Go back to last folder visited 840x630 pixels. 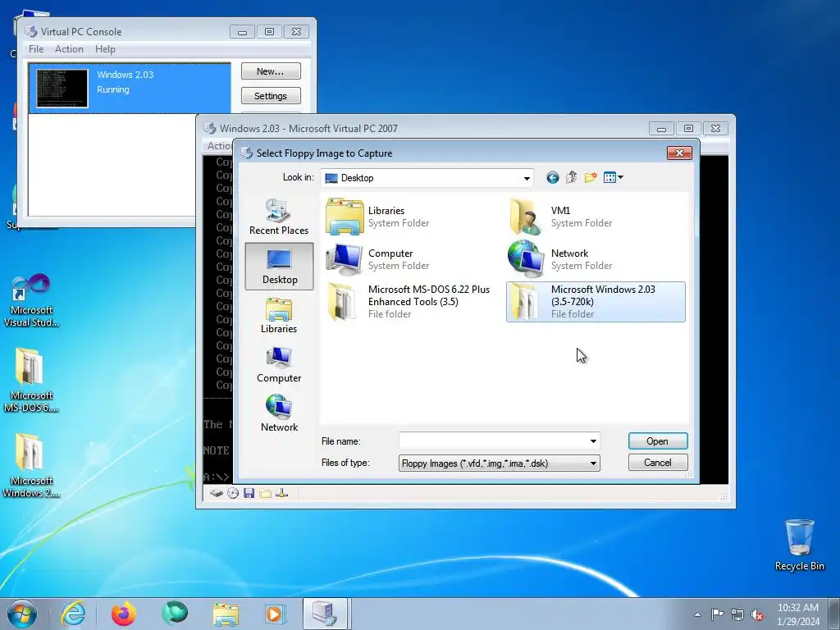pos(552,177)
